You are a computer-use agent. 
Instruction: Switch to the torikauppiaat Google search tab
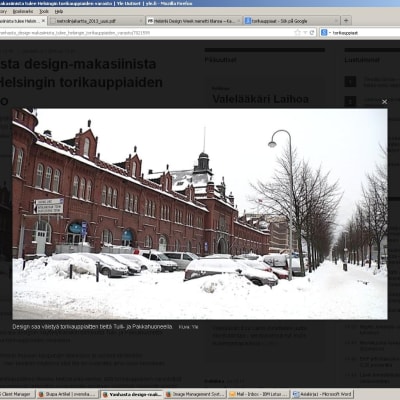tap(292, 21)
